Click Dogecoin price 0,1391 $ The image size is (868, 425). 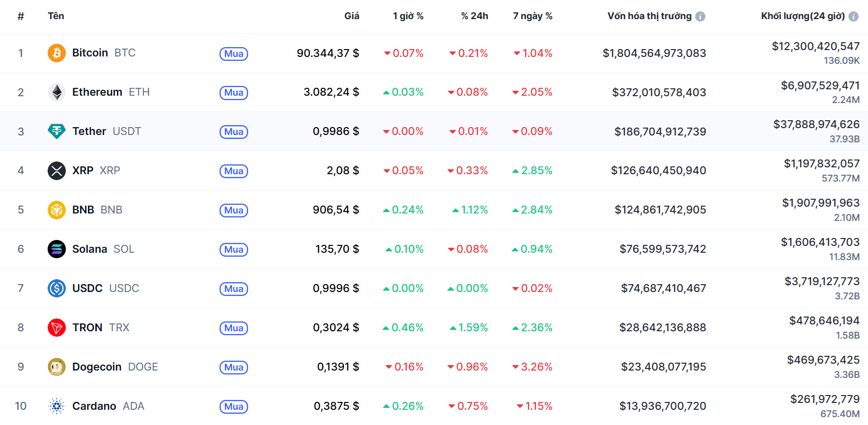[x=338, y=367]
